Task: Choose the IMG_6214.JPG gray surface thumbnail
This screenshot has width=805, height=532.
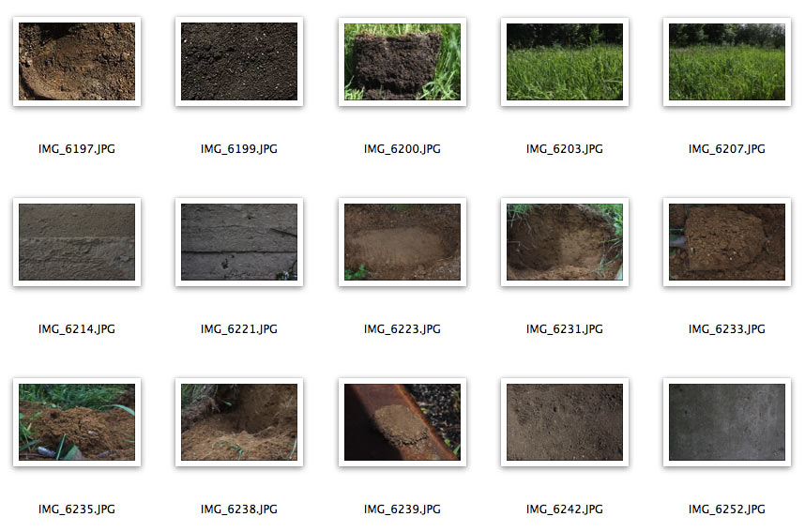Action: point(77,242)
